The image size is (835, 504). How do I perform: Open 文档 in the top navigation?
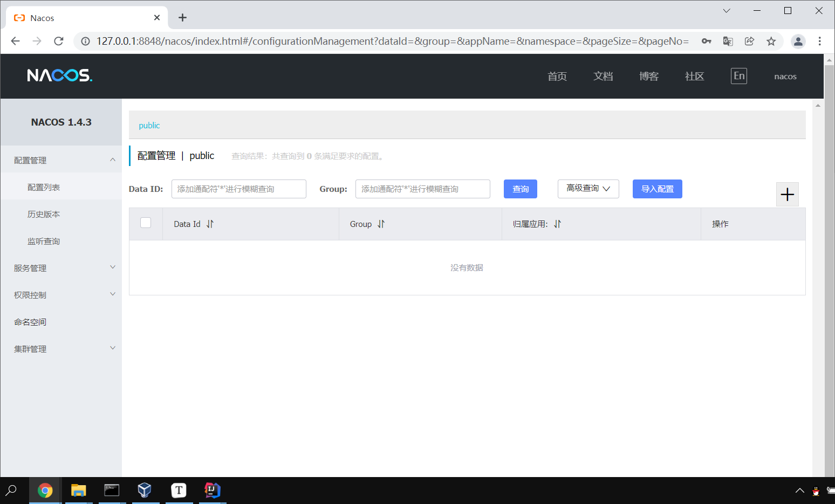coord(603,77)
